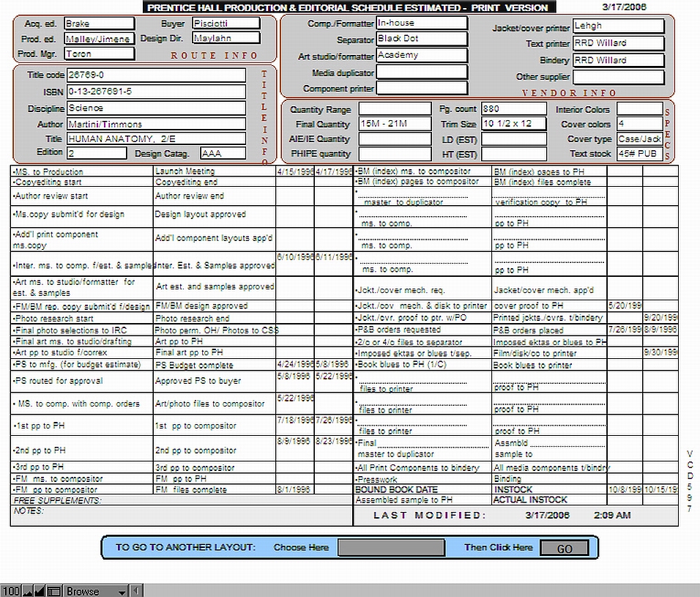
Task: Click the empty Quantity Range field
Action: click(395, 109)
